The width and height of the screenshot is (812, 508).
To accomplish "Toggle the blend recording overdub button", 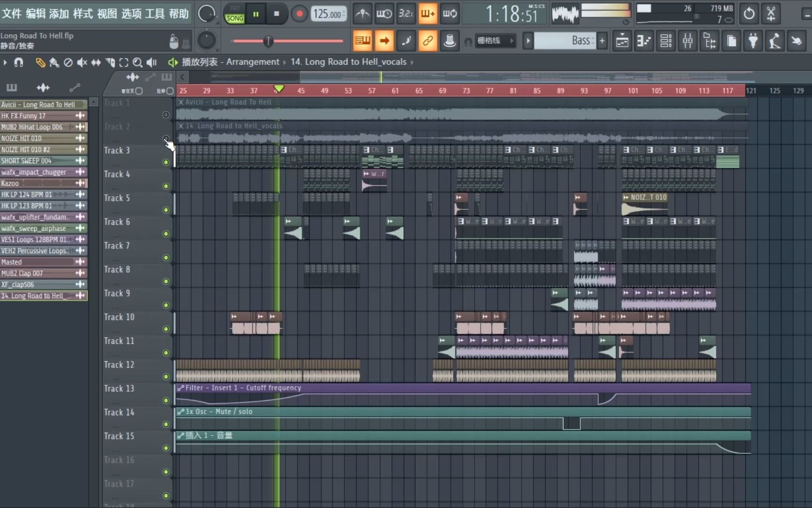I will point(428,14).
